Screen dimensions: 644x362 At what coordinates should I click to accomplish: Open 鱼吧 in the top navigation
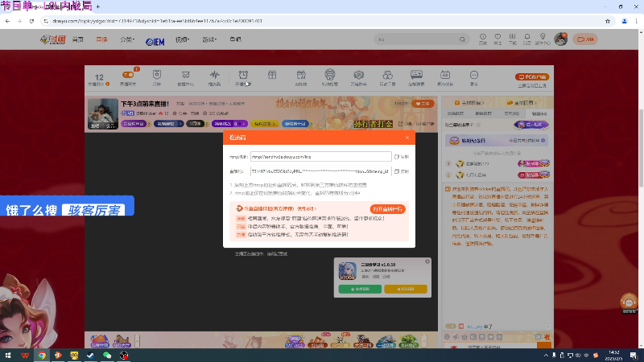pos(235,39)
